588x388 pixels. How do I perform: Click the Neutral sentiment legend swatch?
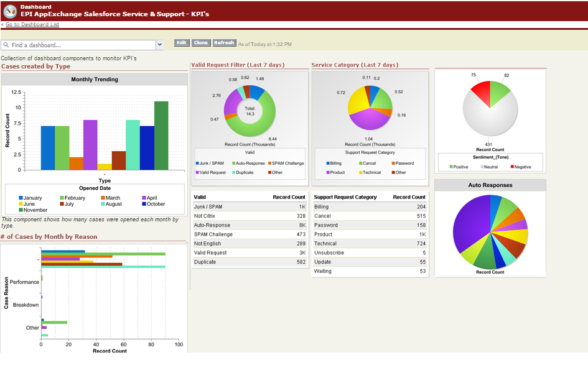(x=482, y=167)
